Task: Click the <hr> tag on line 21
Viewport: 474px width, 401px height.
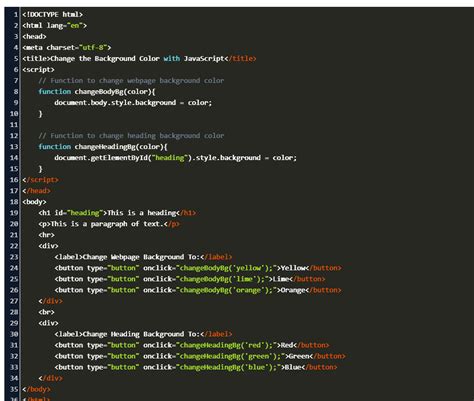Action: [46, 234]
